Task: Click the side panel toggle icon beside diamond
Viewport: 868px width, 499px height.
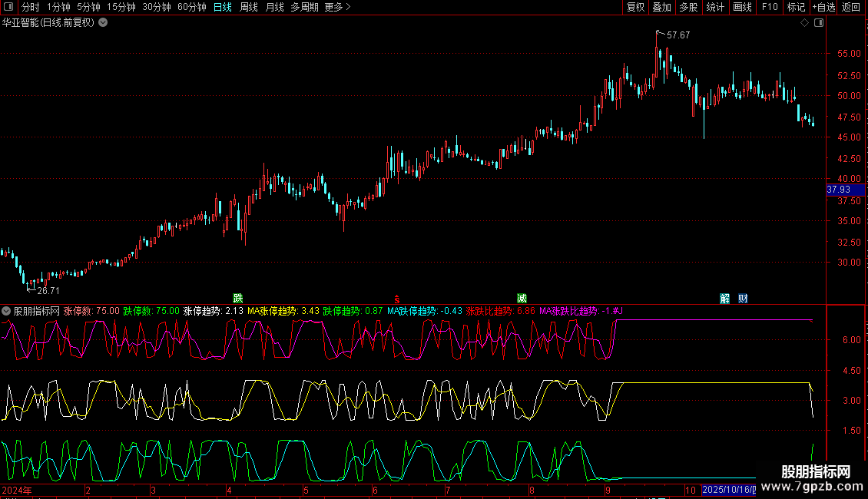Action: [x=819, y=23]
